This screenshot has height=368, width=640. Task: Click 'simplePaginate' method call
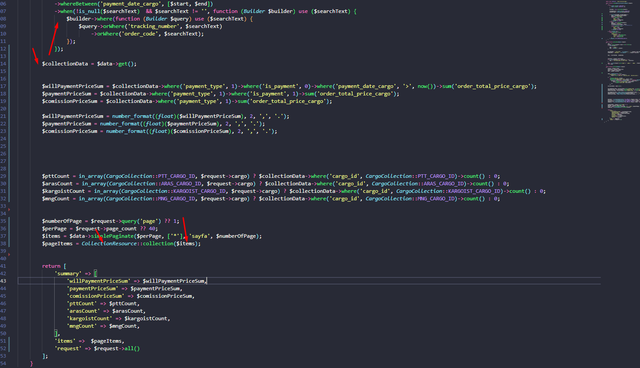pyautogui.click(x=112, y=236)
